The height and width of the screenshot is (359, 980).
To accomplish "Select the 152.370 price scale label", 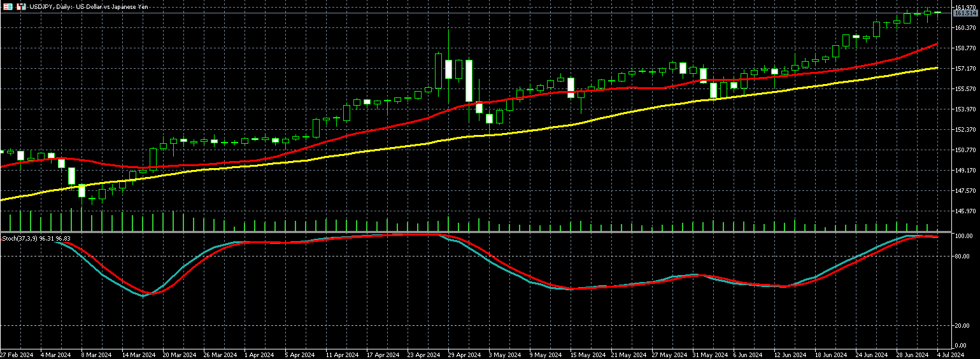I will (966, 130).
